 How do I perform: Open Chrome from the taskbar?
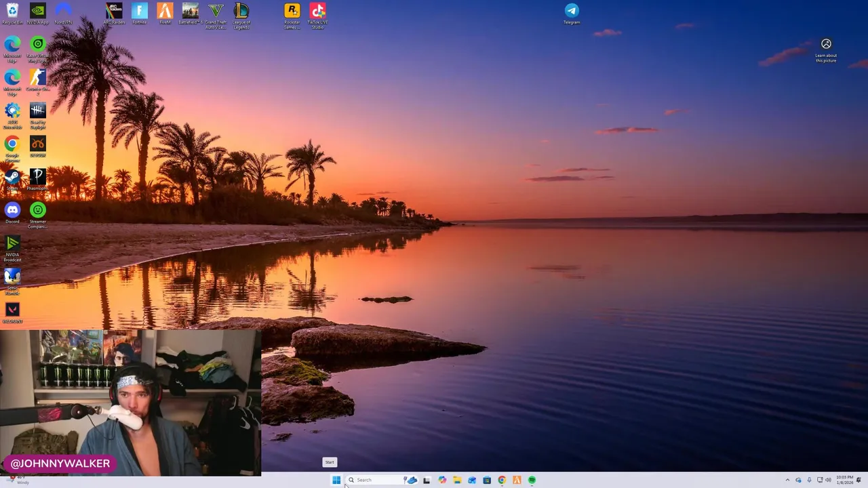pyautogui.click(x=502, y=480)
